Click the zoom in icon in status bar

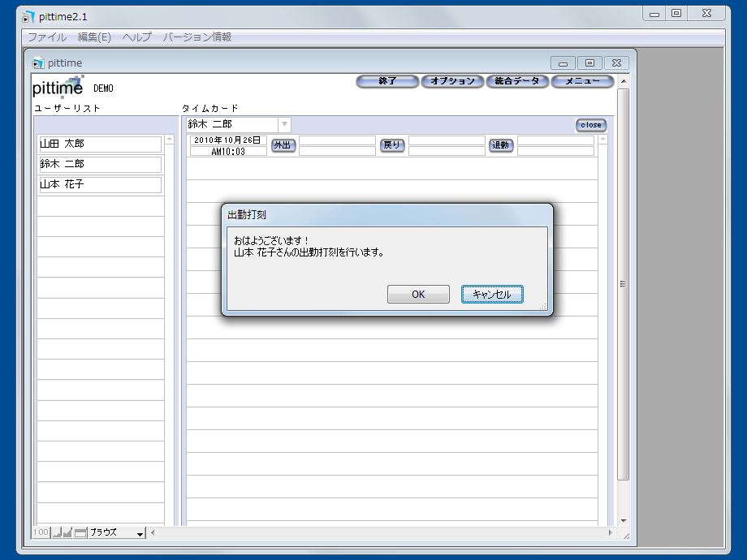click(x=67, y=532)
